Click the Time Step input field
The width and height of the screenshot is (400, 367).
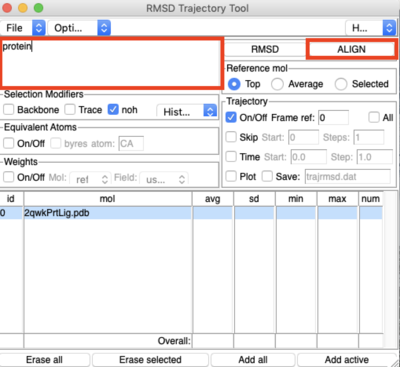pos(375,157)
